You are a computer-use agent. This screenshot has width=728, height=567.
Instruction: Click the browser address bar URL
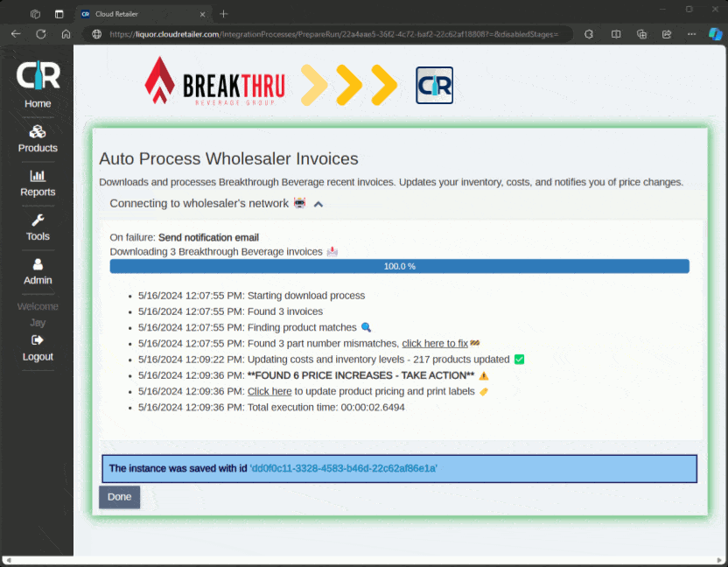[x=332, y=34]
